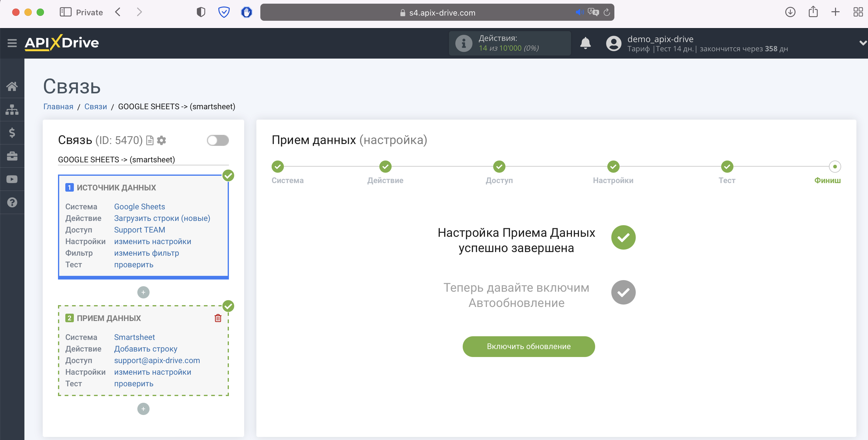Open the briefcase sidebar icon
Screen dimensions: 868x440
click(x=12, y=156)
